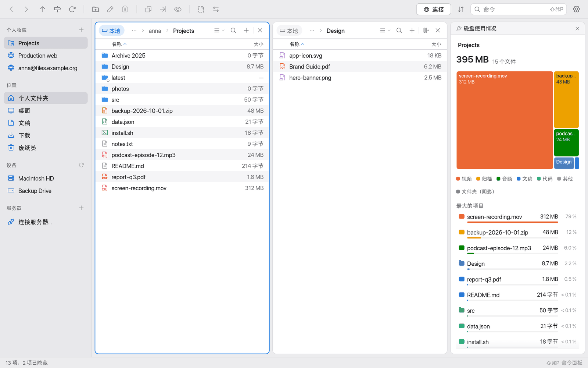Open anna@files.example.org in the sidebar
The width and height of the screenshot is (588, 368).
pyautogui.click(x=46, y=68)
